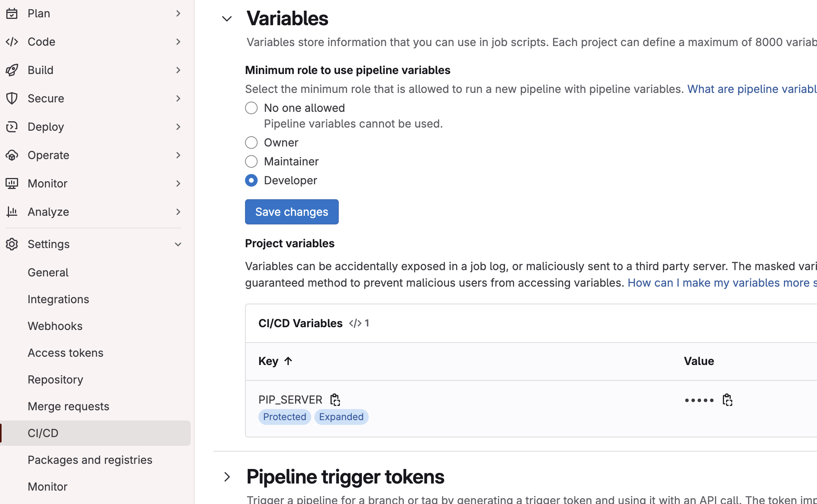
Task: Select the Owner role radio button
Action: 251,143
